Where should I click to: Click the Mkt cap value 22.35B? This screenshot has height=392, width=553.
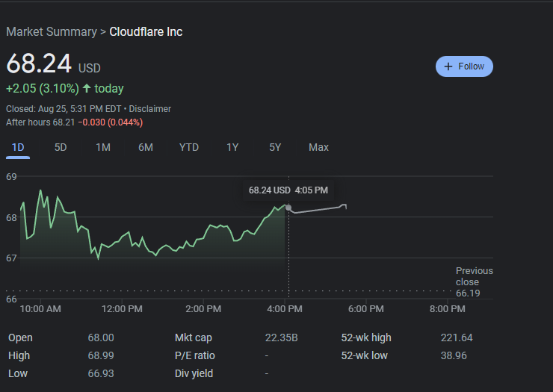[282, 337]
